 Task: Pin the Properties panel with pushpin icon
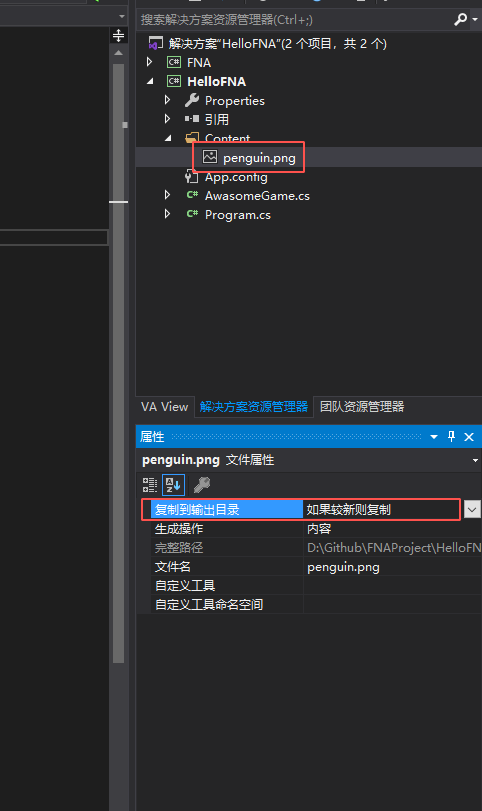(x=451, y=437)
